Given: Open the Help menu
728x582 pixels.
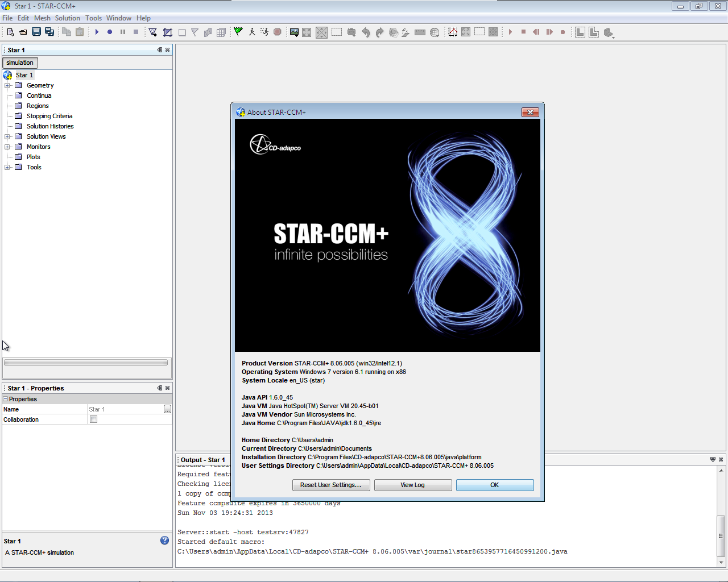Looking at the screenshot, I should (x=143, y=18).
